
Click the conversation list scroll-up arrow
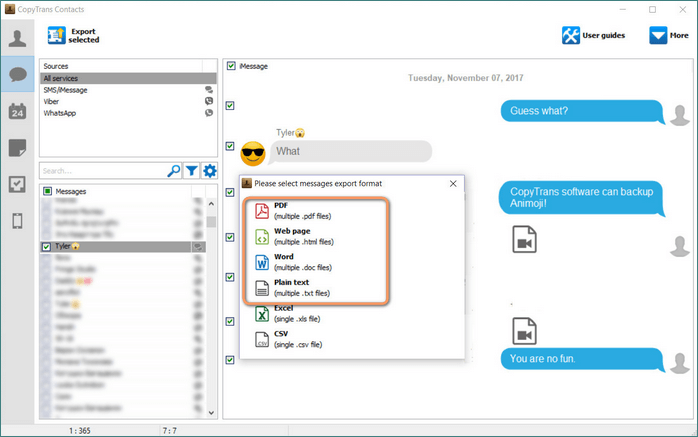pos(211,204)
